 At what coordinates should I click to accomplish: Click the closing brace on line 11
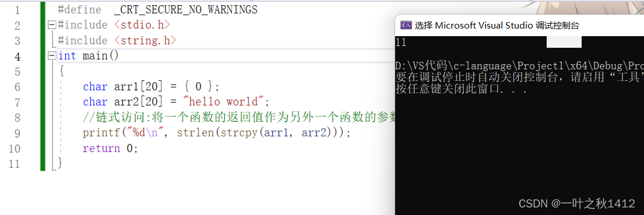coord(60,163)
